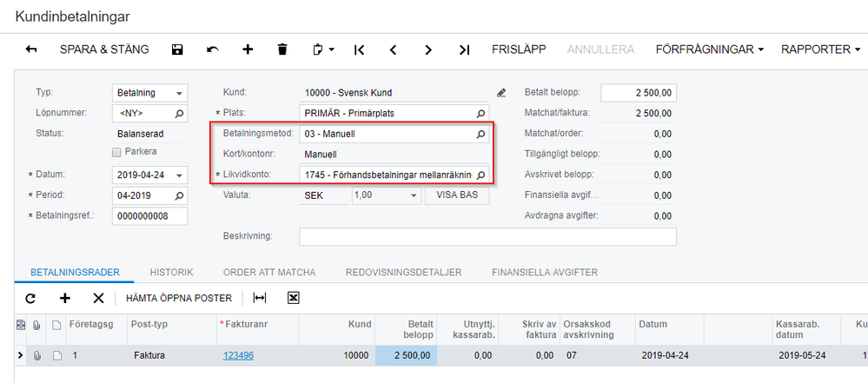This screenshot has width=868, height=383.
Task: Click the Fakturanr column header
Action: pyautogui.click(x=258, y=330)
